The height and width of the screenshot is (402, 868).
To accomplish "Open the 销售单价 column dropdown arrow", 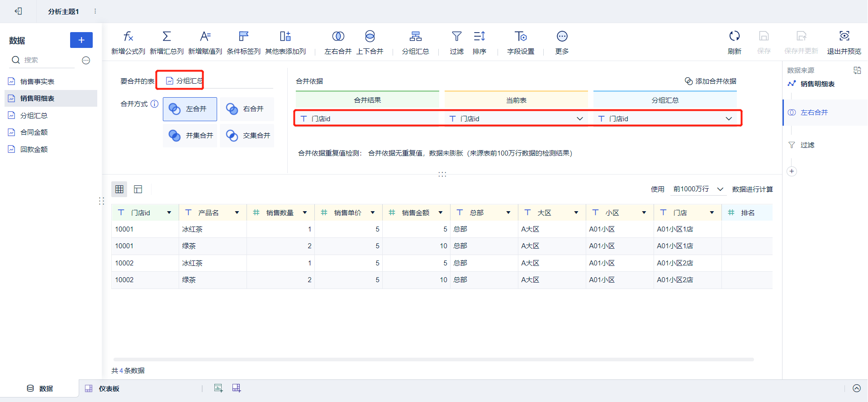I will [373, 213].
